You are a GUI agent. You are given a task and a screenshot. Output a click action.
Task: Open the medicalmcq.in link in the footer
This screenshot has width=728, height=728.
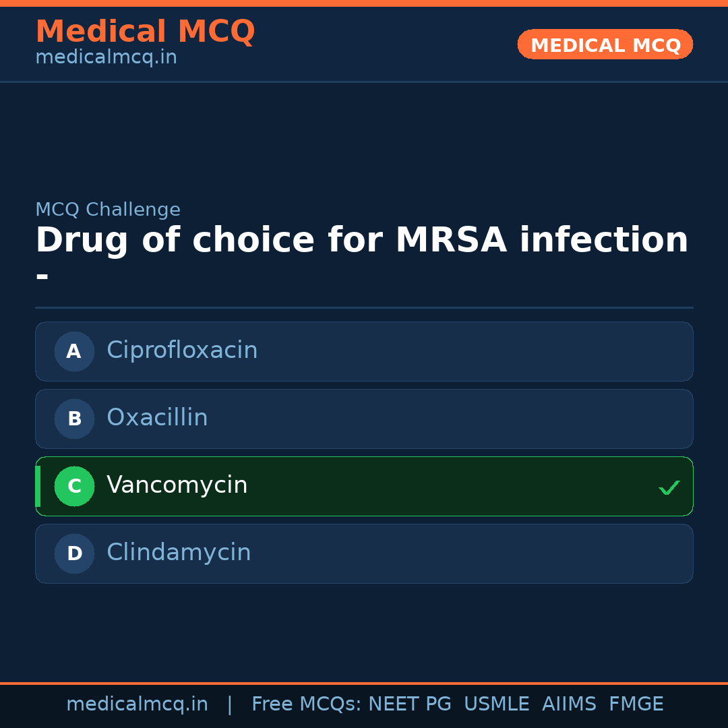(x=137, y=704)
